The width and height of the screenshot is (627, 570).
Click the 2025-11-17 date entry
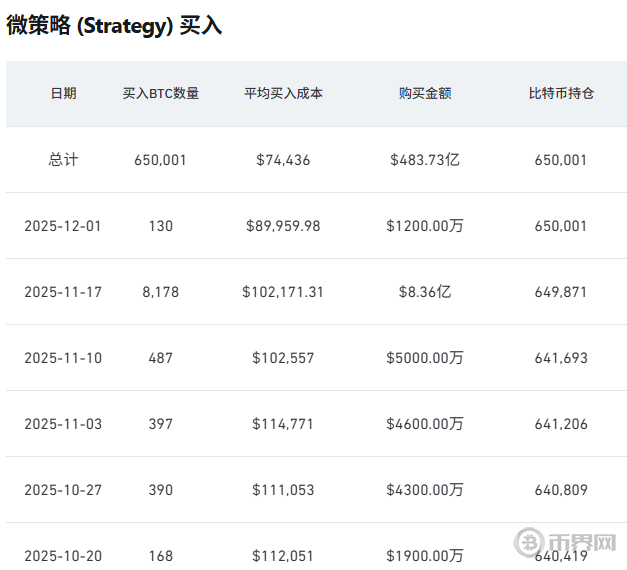(63, 292)
